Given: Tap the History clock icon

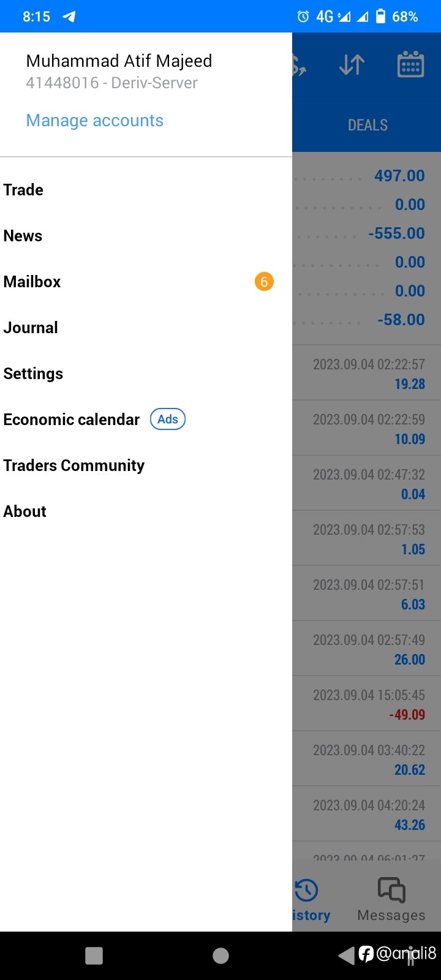Looking at the screenshot, I should click(306, 890).
